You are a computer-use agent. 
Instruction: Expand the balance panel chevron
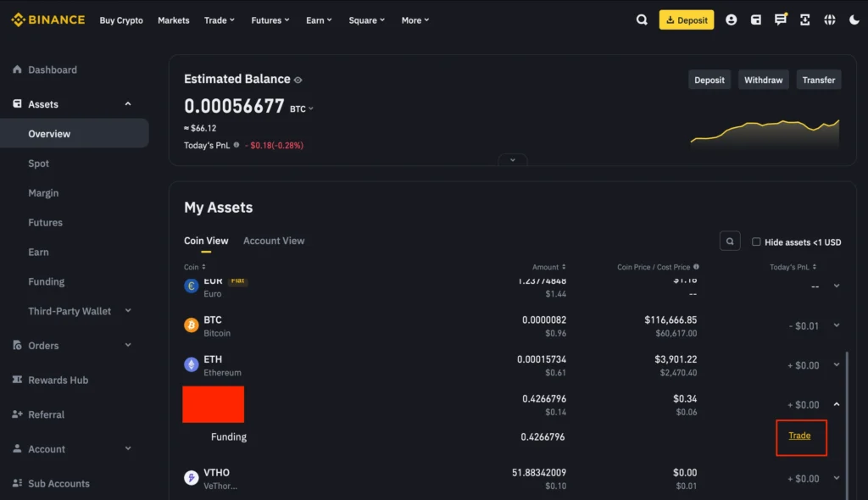[x=513, y=160]
